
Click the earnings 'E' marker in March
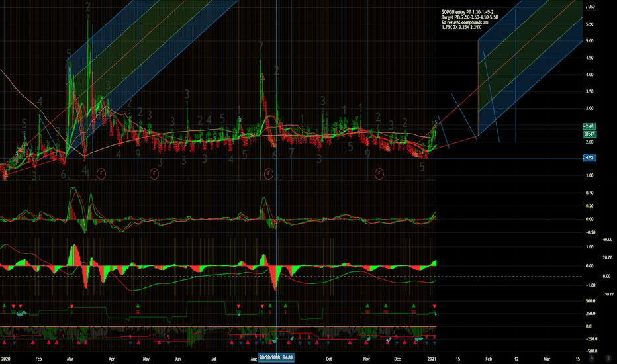[101, 173]
